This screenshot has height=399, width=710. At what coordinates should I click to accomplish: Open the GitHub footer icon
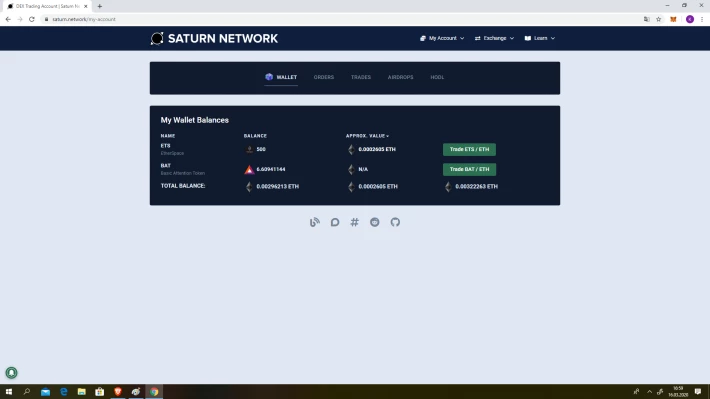(395, 222)
